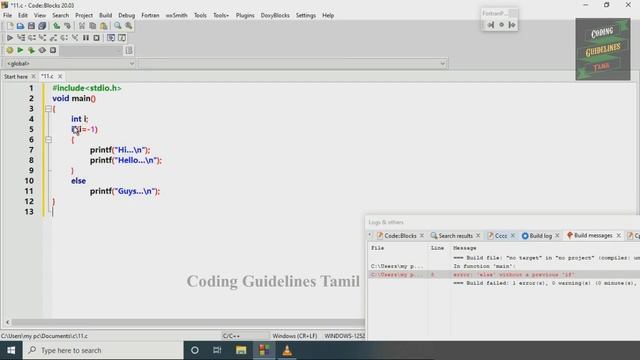This screenshot has height=360, width=640.
Task: Open the debugger Various info icon
Action: pos(122,38)
